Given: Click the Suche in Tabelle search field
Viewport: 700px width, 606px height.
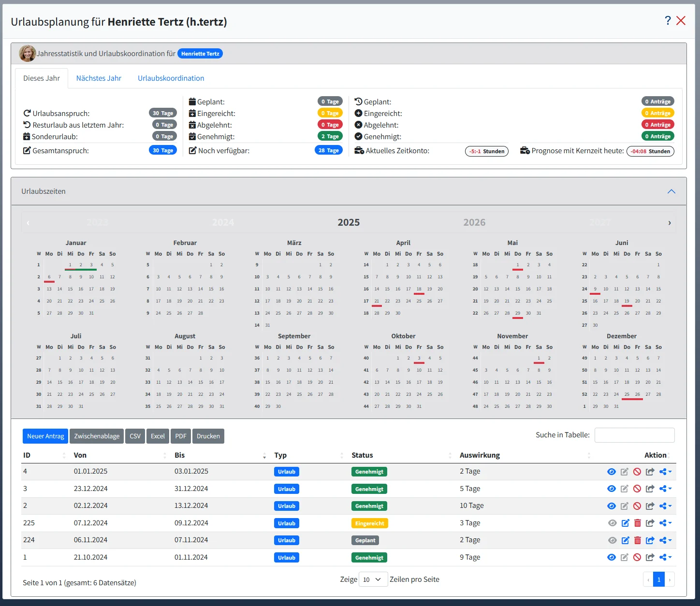Looking at the screenshot, I should [634, 435].
